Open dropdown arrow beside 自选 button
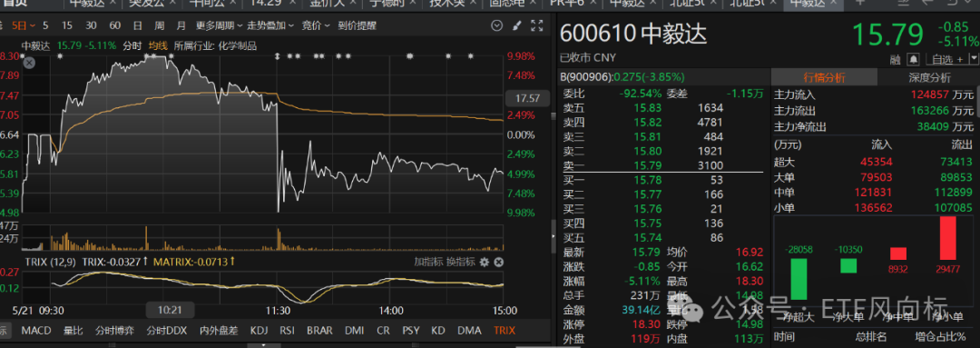 click(975, 59)
